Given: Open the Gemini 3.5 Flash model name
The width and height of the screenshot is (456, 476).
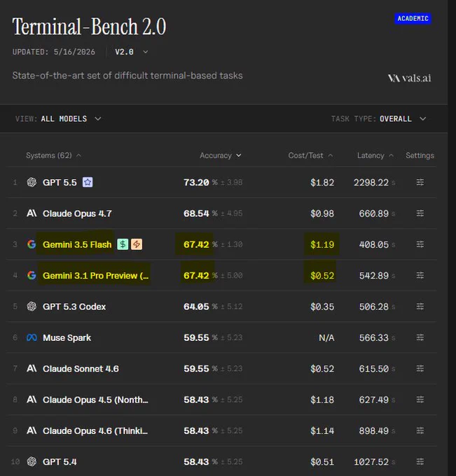Looking at the screenshot, I should click(x=77, y=244).
